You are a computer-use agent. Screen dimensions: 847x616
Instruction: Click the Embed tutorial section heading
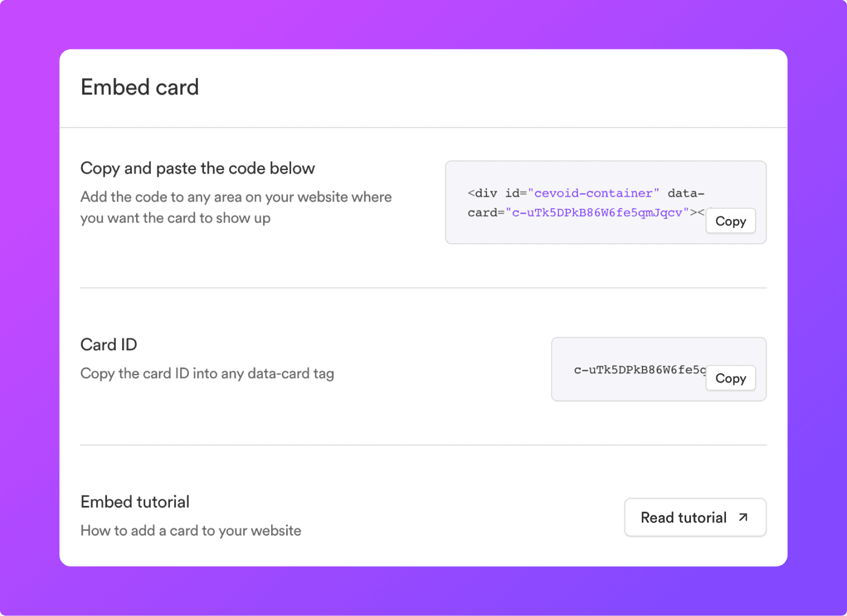[x=134, y=502]
